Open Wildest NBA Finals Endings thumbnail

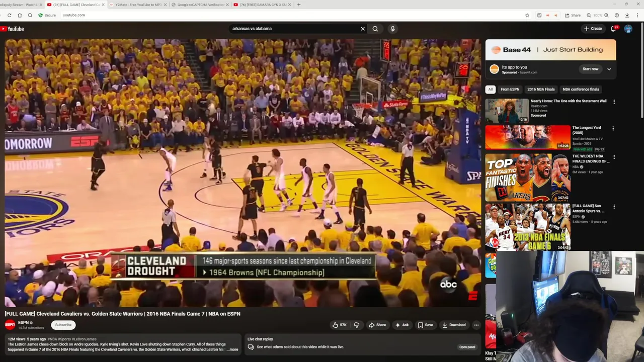[528, 177]
